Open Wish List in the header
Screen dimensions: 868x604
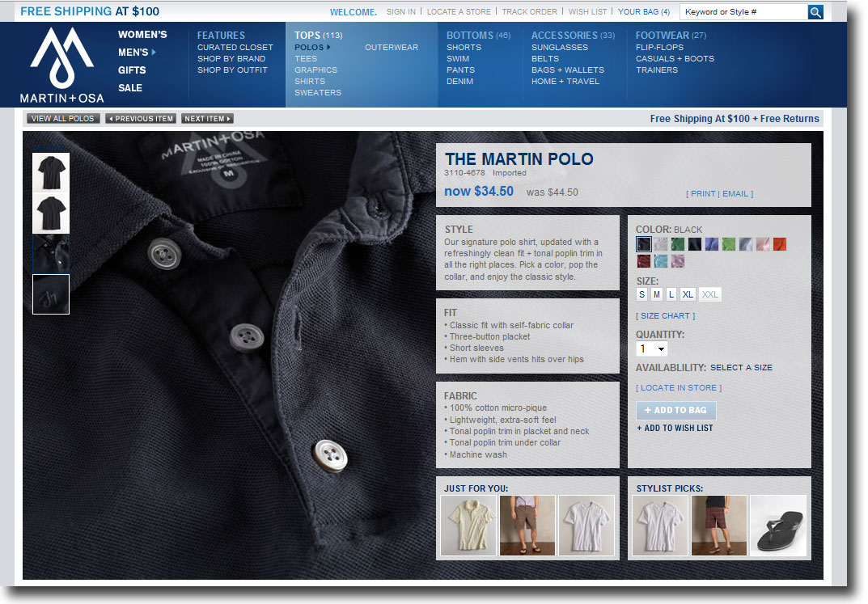588,11
